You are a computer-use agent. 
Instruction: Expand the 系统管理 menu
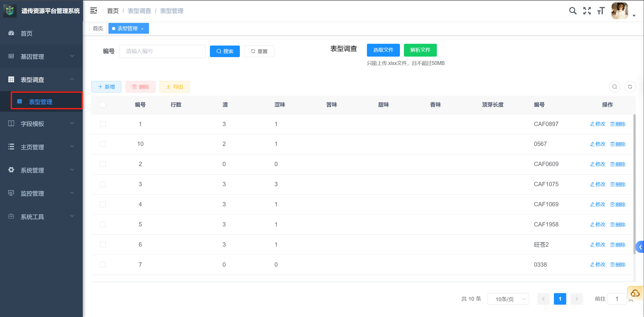tap(41, 170)
